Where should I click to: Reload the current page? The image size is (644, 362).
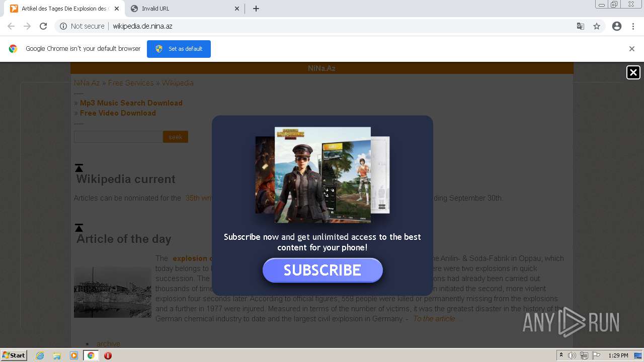[43, 26]
